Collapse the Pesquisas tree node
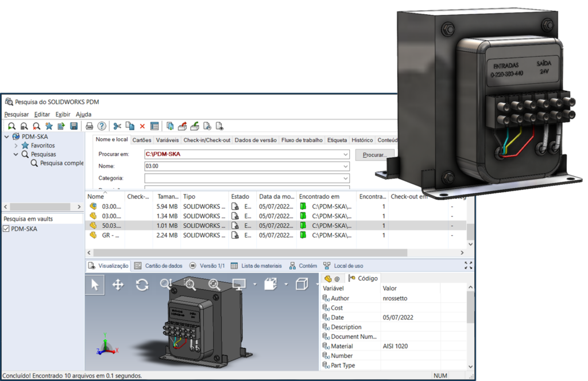The image size is (588, 381). tap(17, 154)
